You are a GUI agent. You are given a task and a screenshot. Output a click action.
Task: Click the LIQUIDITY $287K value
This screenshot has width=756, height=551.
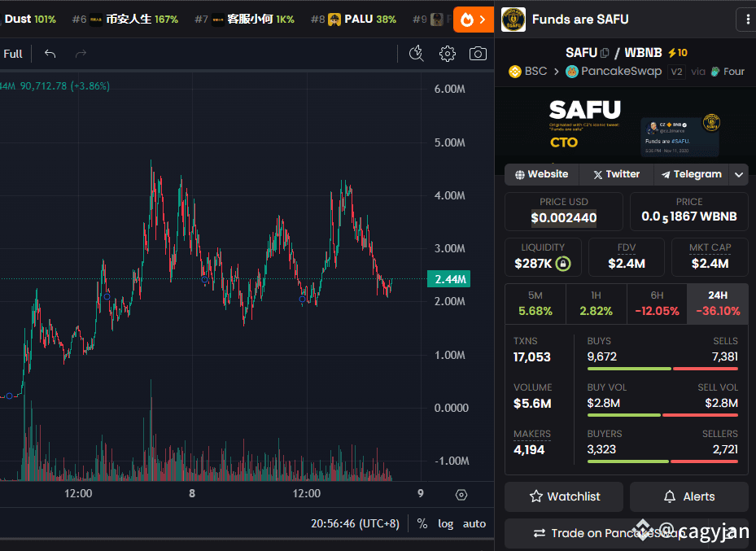[x=533, y=264]
